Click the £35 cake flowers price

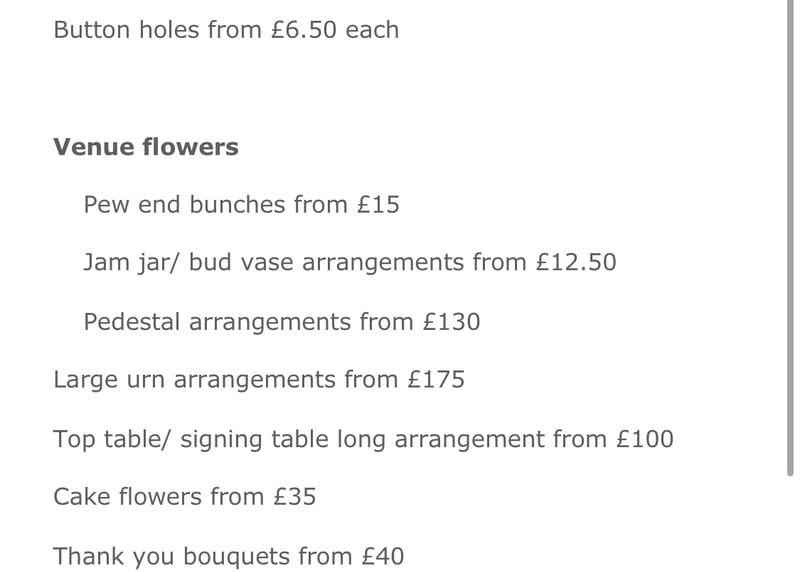pos(295,497)
